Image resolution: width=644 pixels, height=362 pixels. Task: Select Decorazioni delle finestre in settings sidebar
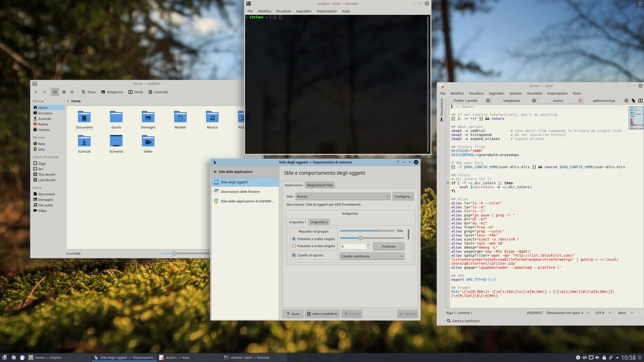(x=245, y=192)
